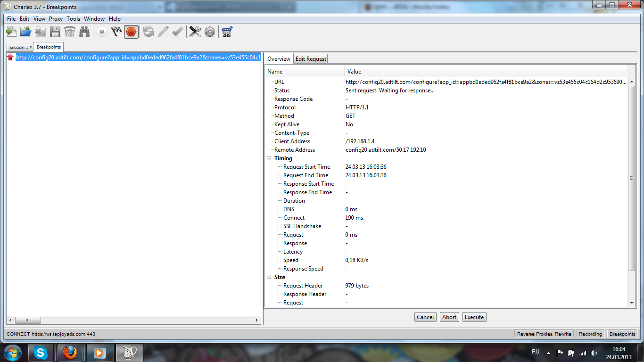Click the Client Address value /192.168.1.4
Screen dimensions: 644x362
[x=360, y=141]
